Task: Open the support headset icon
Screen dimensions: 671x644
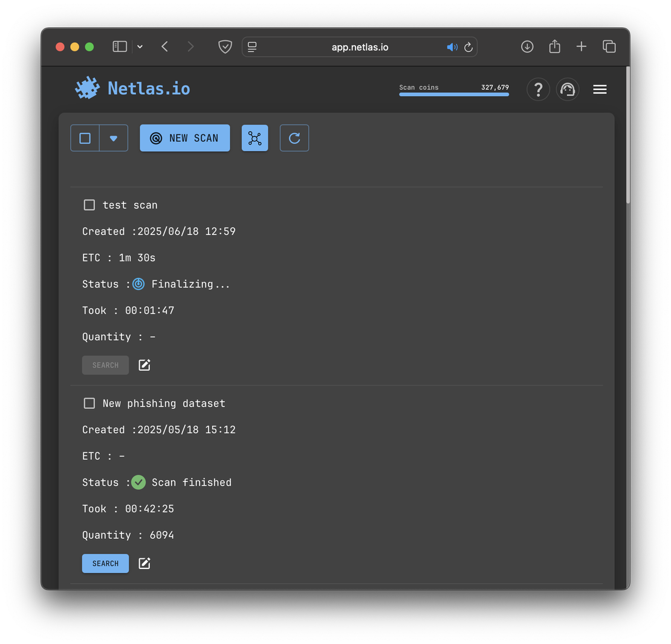Action: [x=567, y=89]
